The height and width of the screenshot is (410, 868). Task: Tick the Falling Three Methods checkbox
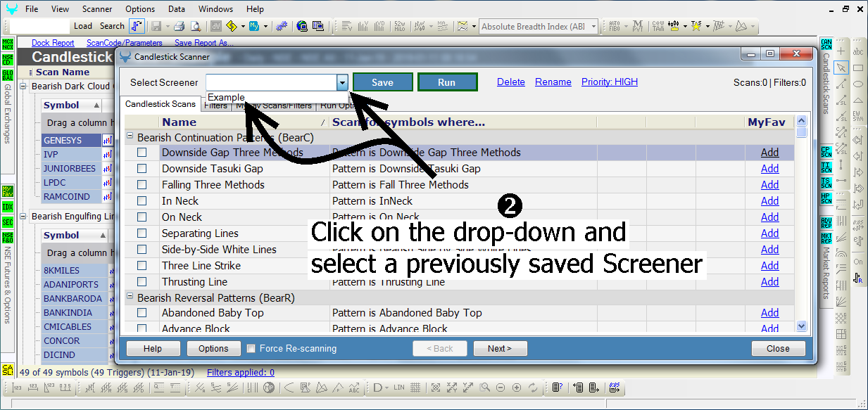pos(142,185)
